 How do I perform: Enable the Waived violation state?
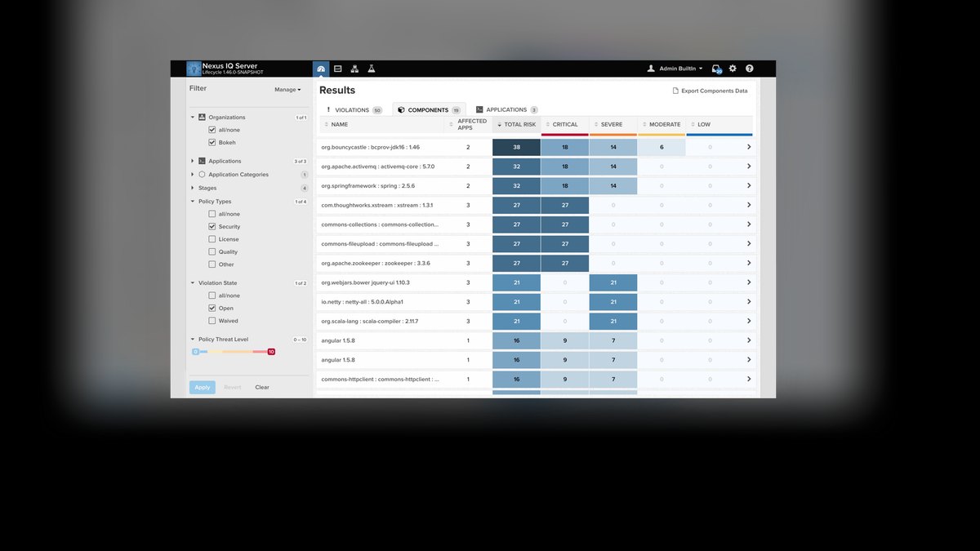coord(212,321)
